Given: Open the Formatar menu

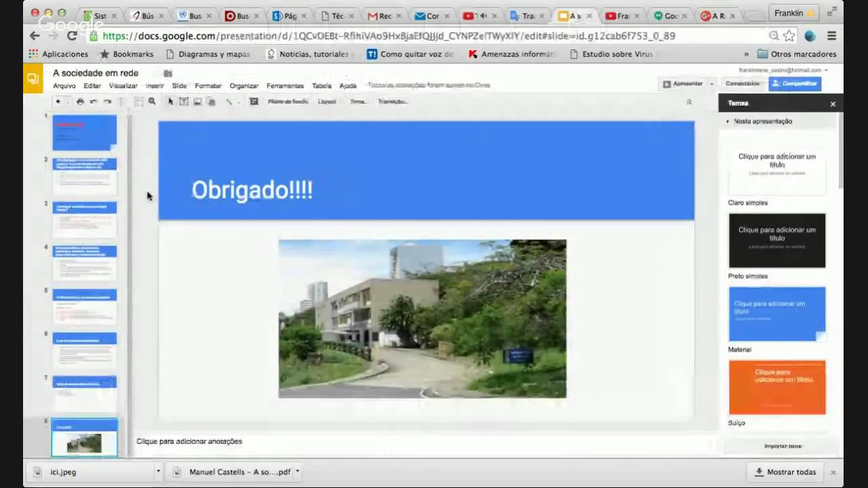Looking at the screenshot, I should click(208, 86).
